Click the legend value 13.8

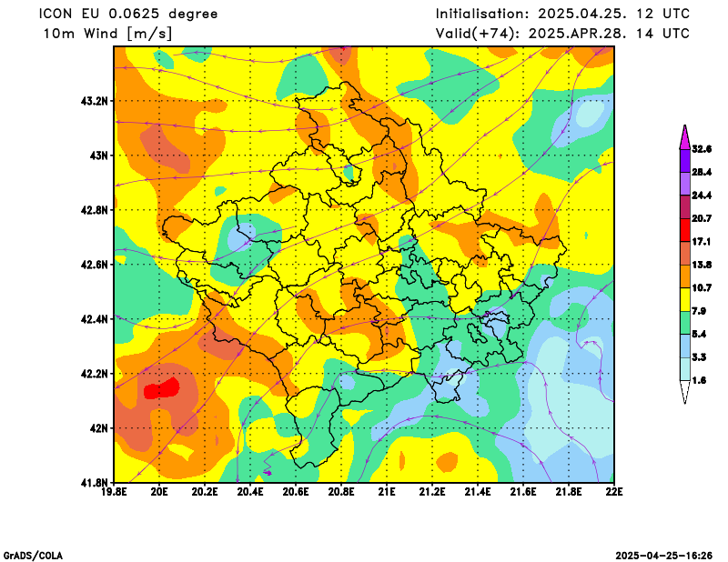(x=702, y=265)
